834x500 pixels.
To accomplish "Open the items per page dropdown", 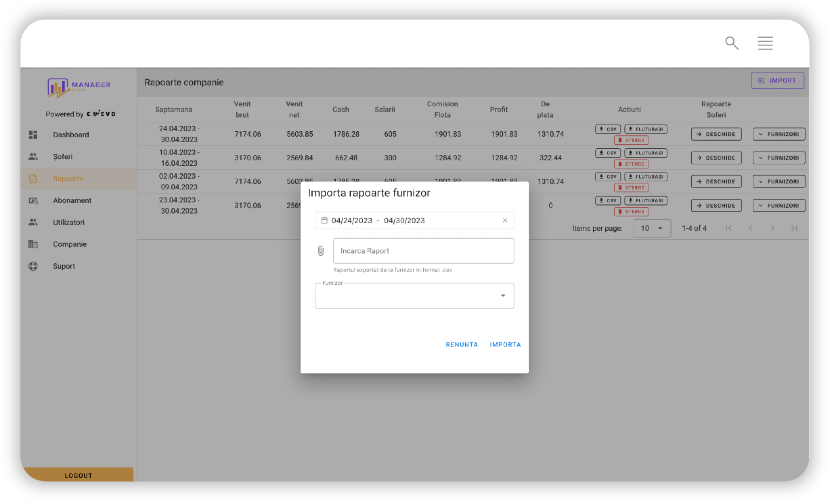I will click(x=652, y=228).
